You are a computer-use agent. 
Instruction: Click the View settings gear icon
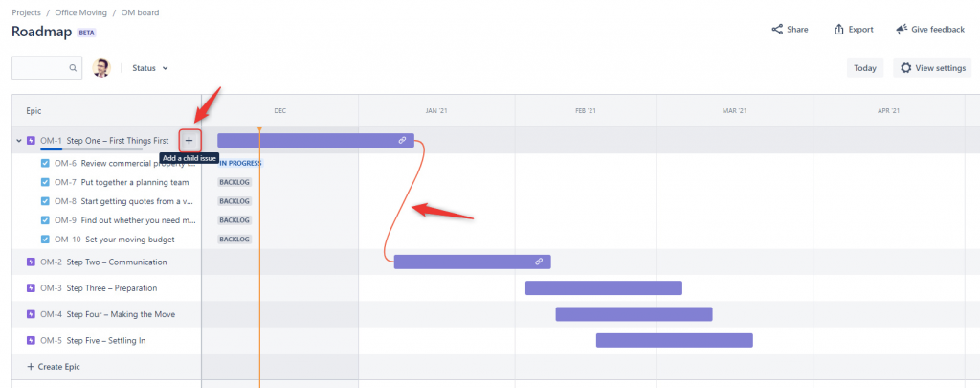coord(905,68)
